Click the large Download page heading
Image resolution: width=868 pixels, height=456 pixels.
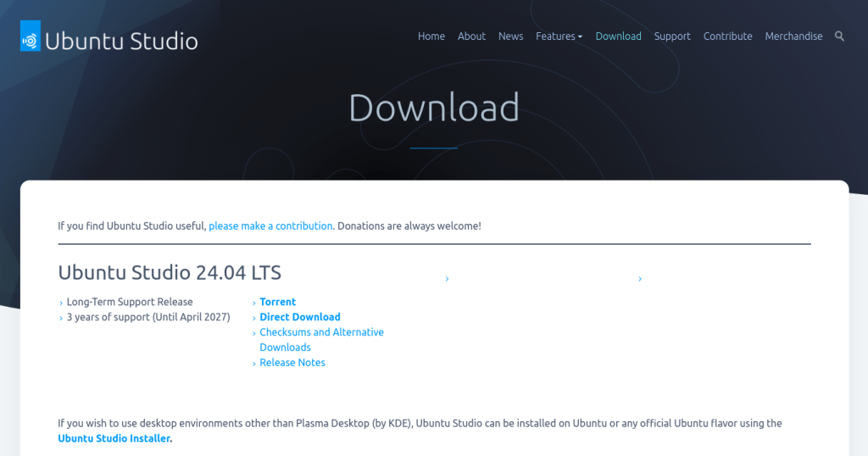[x=433, y=108]
